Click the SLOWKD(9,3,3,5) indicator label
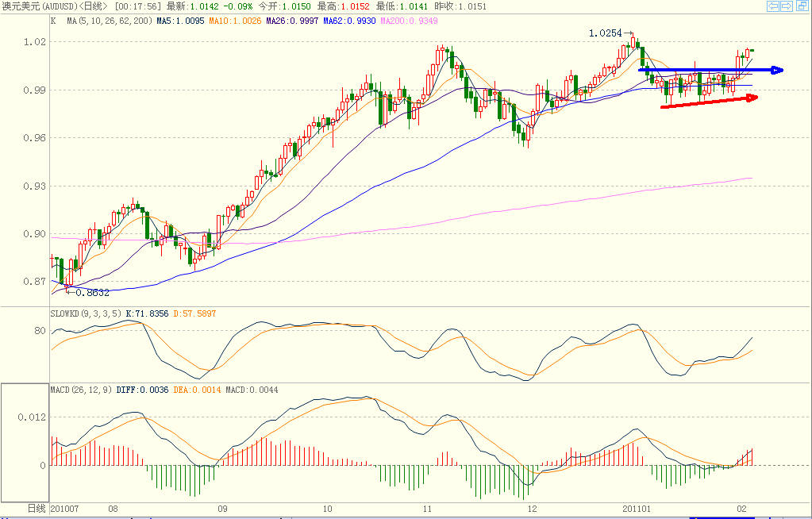 [x=86, y=313]
